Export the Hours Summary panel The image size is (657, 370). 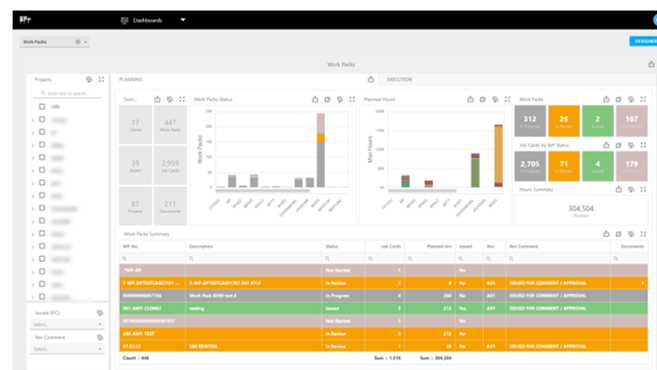pos(618,189)
